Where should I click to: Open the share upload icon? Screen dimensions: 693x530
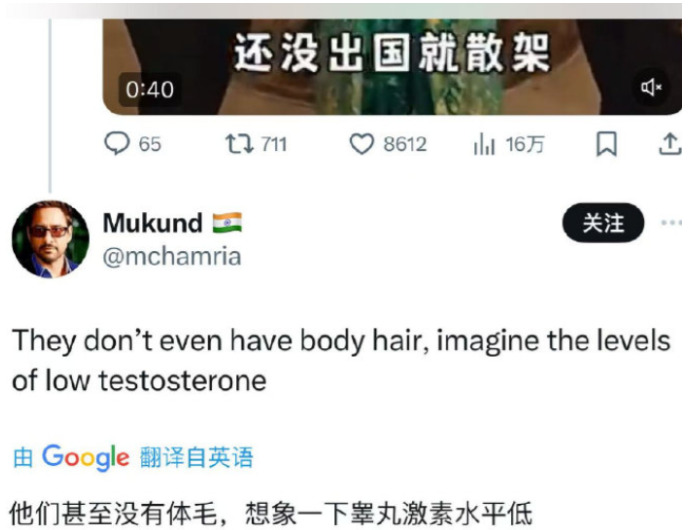point(670,144)
